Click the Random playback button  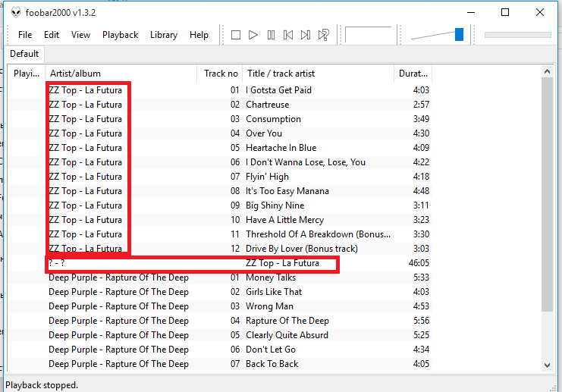(324, 35)
